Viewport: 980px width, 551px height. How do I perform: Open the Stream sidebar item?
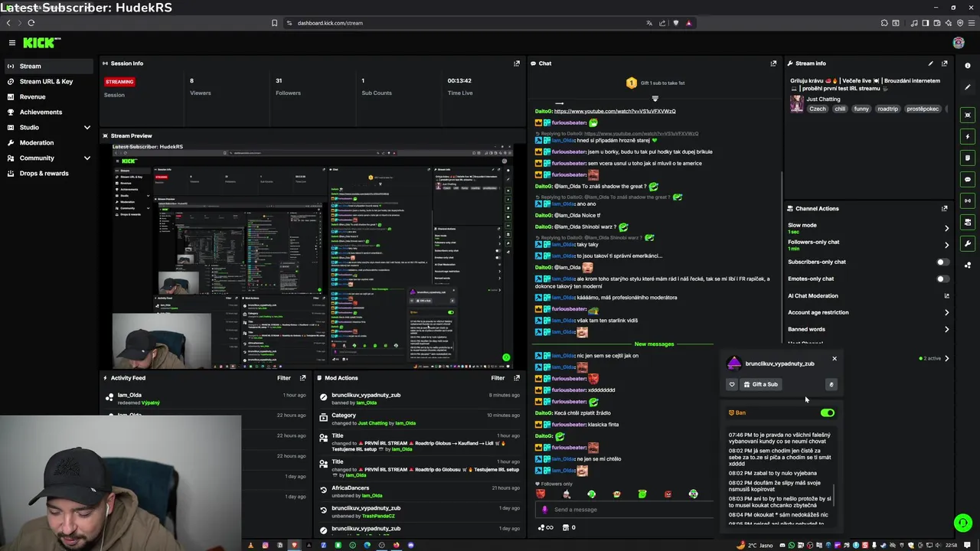(48, 66)
